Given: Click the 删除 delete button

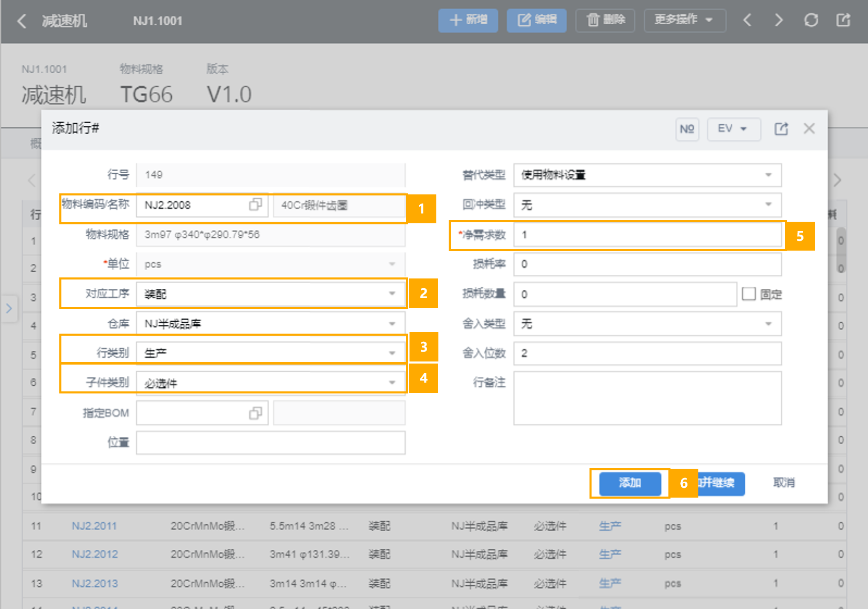Looking at the screenshot, I should point(605,21).
